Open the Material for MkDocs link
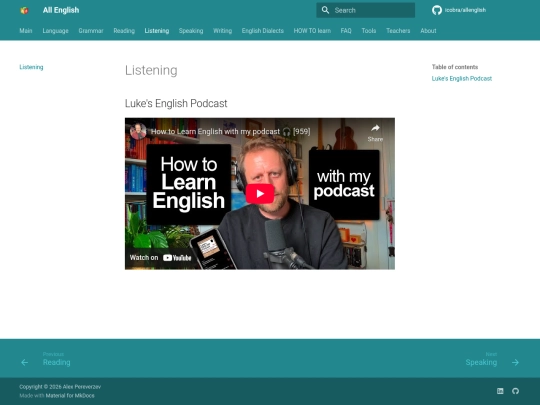Image resolution: width=540 pixels, height=405 pixels. 70,396
